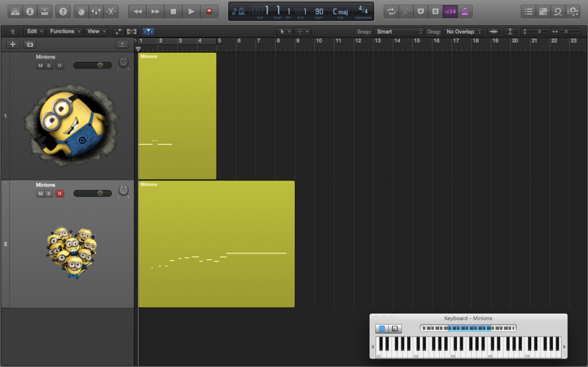Open Quick Help question mark
This screenshot has height=367, width=588.
[x=63, y=12]
